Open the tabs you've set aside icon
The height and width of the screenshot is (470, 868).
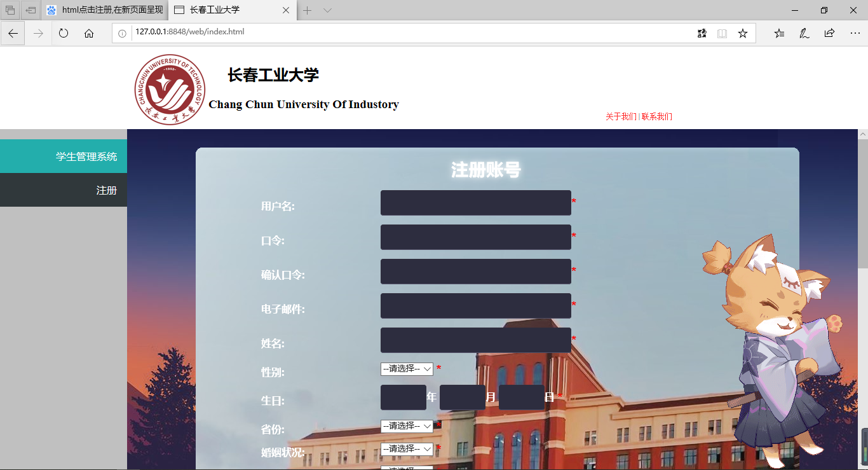10,10
